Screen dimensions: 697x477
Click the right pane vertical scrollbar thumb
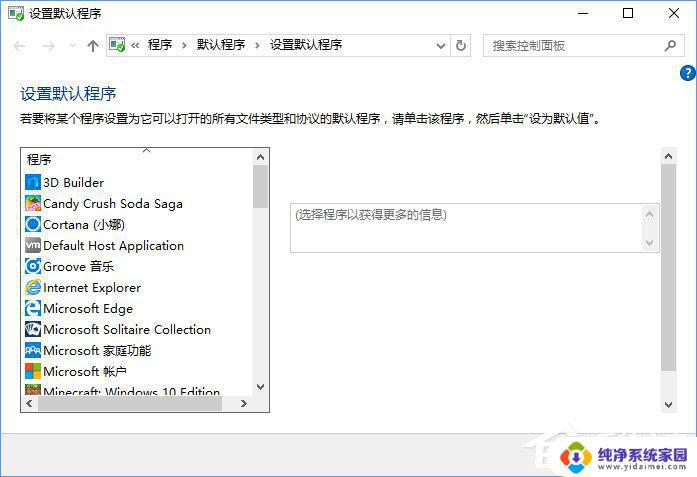coord(668,268)
